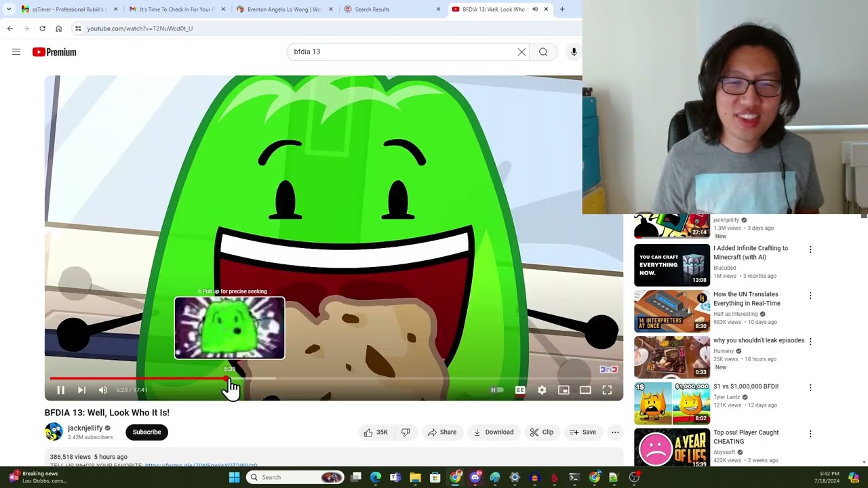Screen dimensions: 868x488
Task: Subscribe to jacknjellify
Action: click(x=146, y=432)
